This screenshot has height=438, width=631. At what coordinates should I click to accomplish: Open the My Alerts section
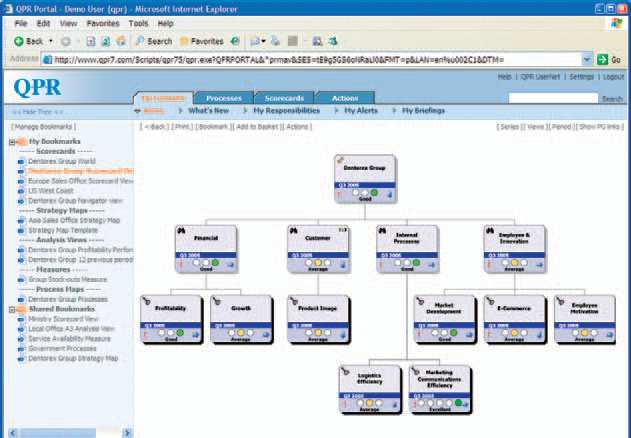tap(361, 111)
